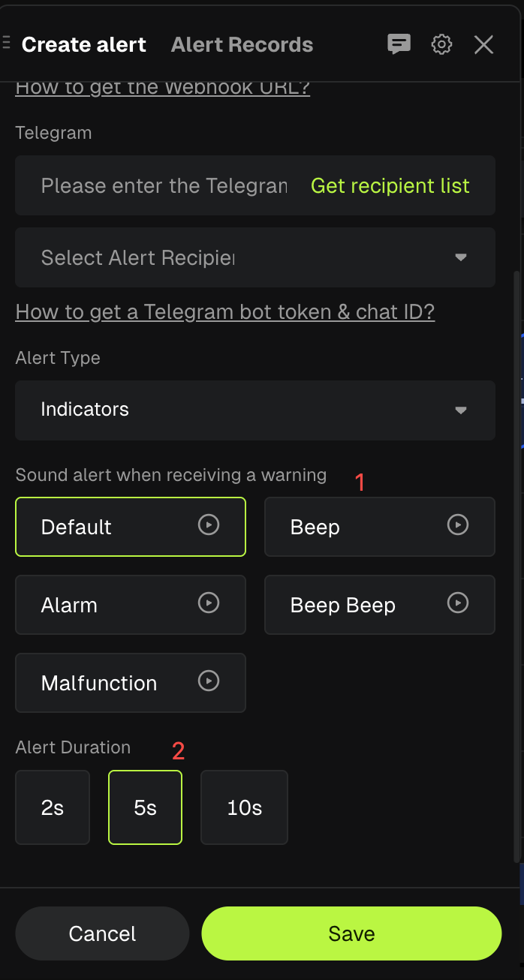Select the Malfunction sound alert
Image resolution: width=524 pixels, height=980 pixels.
tap(113, 682)
